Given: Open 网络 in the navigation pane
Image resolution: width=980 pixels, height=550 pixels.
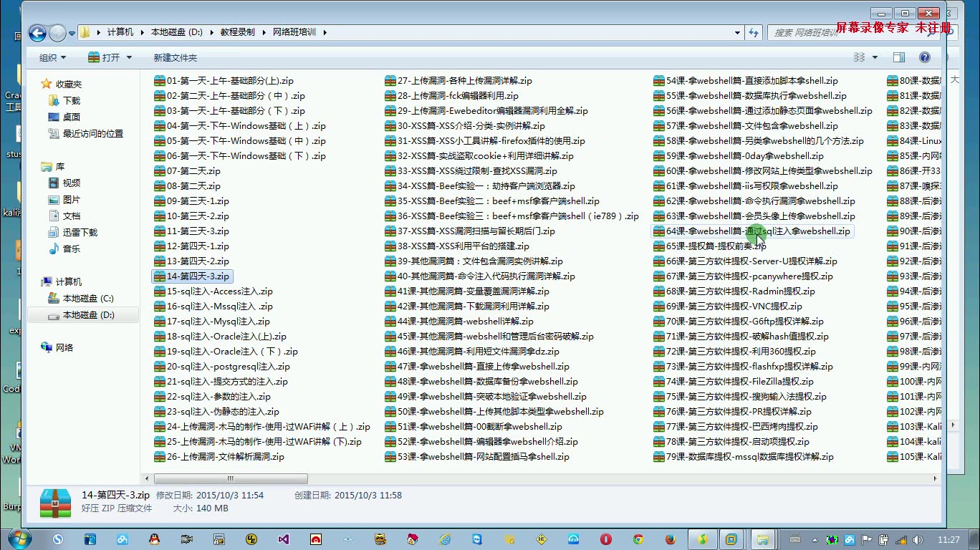Looking at the screenshot, I should (64, 348).
